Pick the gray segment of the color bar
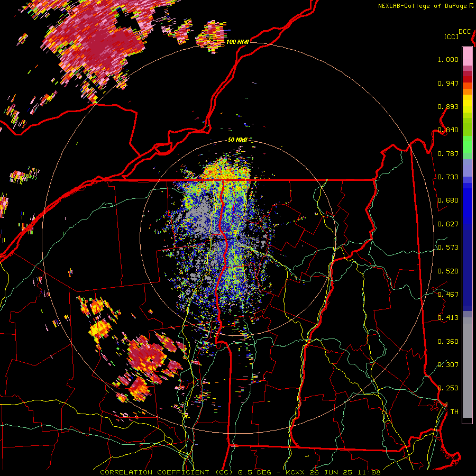 pos(467,368)
